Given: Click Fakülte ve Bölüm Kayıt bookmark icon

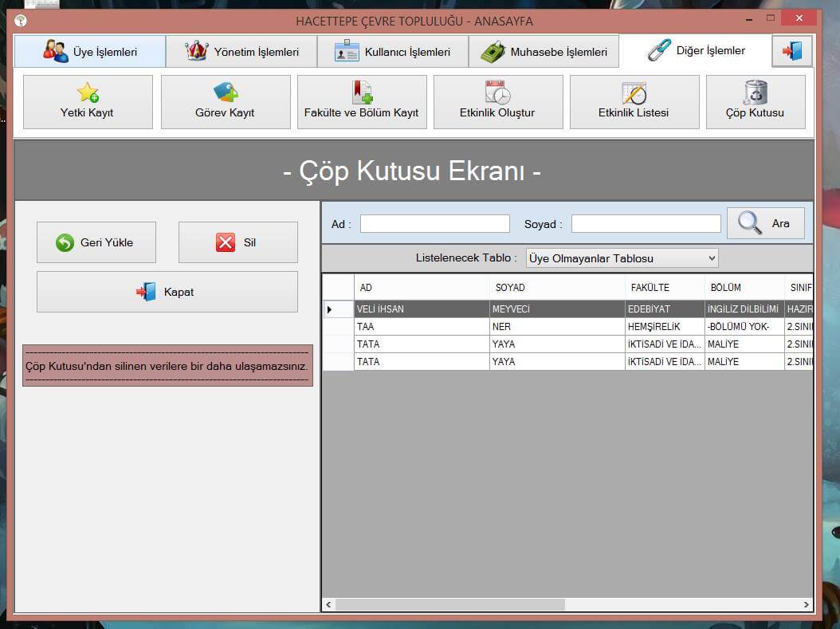Looking at the screenshot, I should pyautogui.click(x=362, y=92).
